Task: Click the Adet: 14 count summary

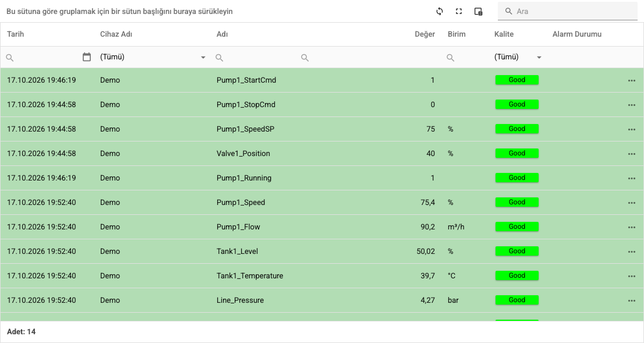Action: pyautogui.click(x=22, y=331)
